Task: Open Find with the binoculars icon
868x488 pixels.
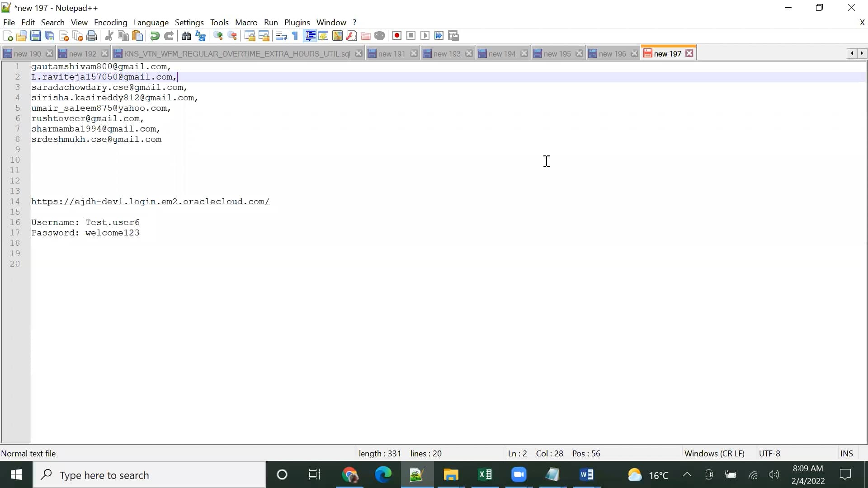Action: point(186,36)
